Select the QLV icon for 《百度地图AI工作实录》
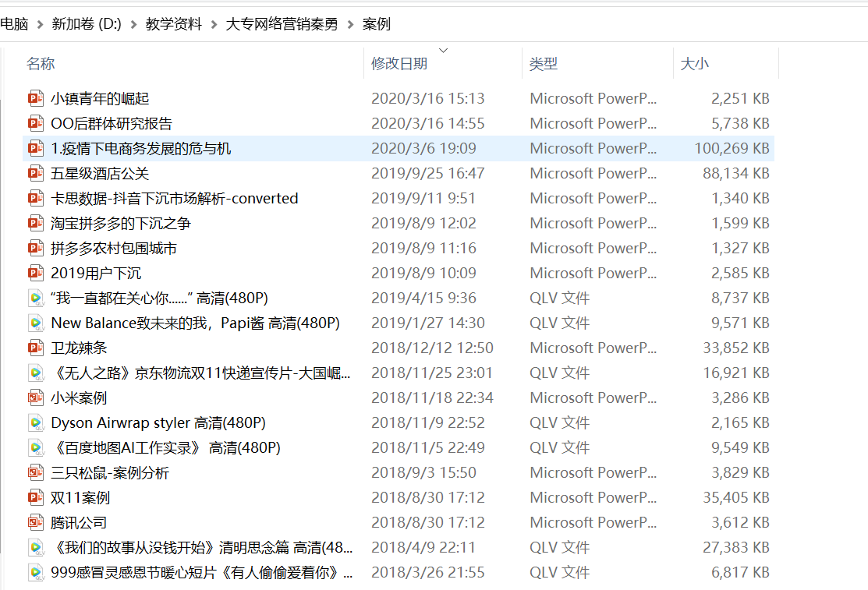Screen dimensions: 868x590 [x=35, y=447]
